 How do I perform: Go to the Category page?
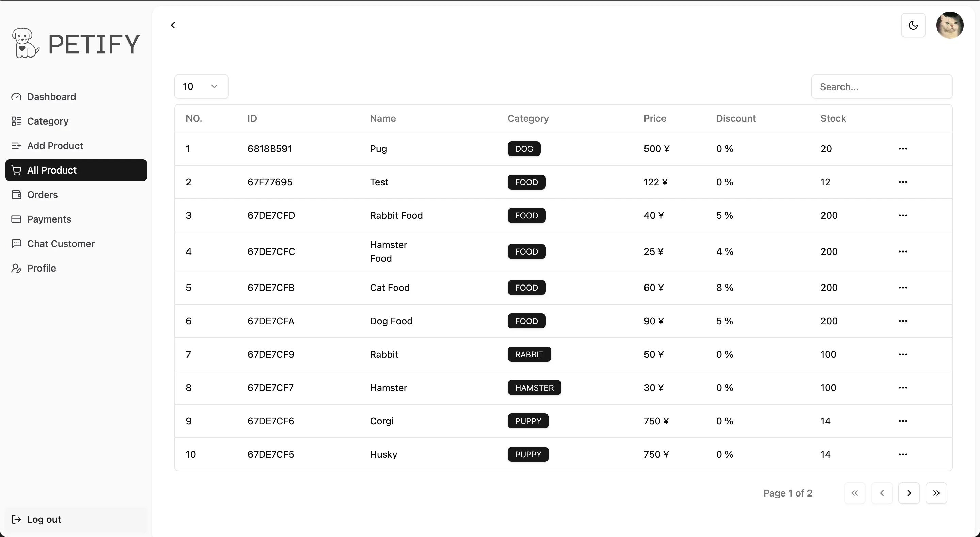(48, 121)
